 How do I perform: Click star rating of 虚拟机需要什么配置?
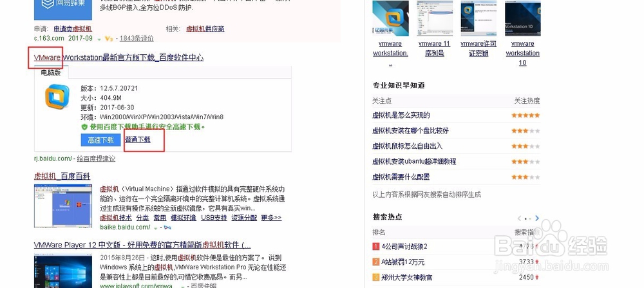(526, 177)
